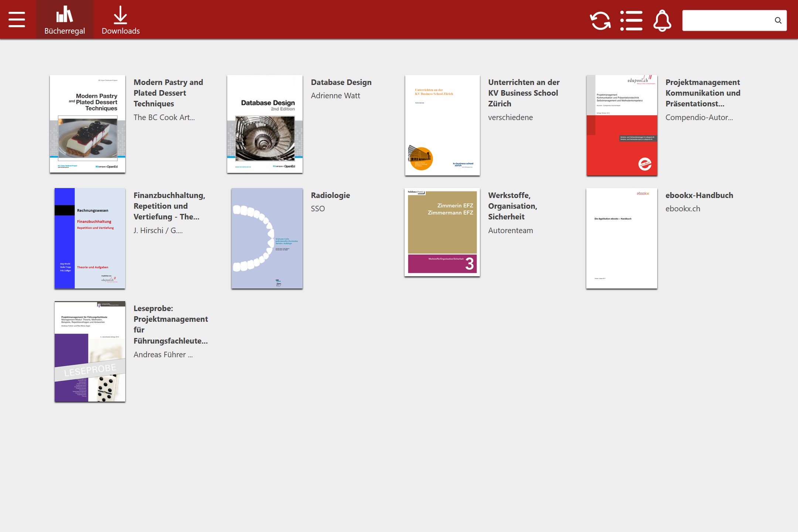Click the refresh sync icon
The width and height of the screenshot is (798, 532).
pyautogui.click(x=600, y=21)
